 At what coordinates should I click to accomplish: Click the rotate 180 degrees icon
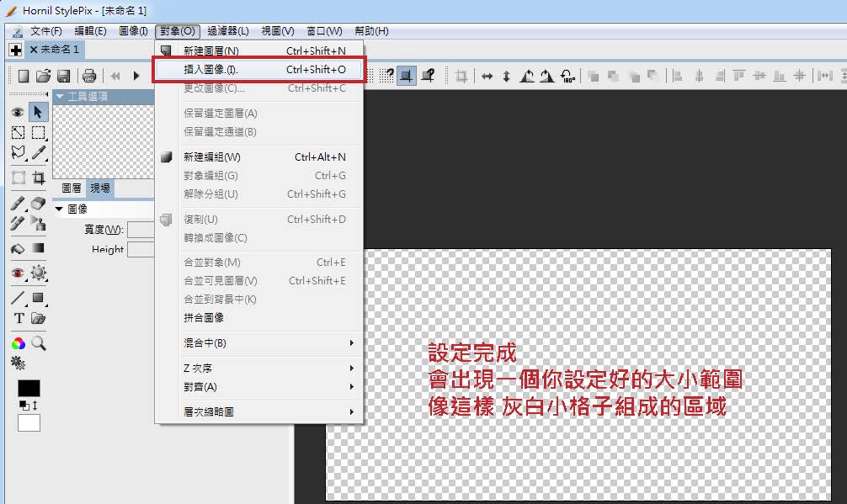567,76
